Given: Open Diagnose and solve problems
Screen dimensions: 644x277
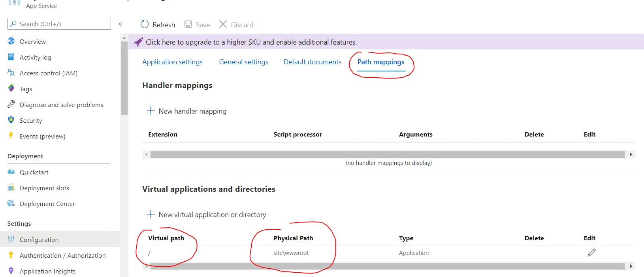Looking at the screenshot, I should (62, 105).
